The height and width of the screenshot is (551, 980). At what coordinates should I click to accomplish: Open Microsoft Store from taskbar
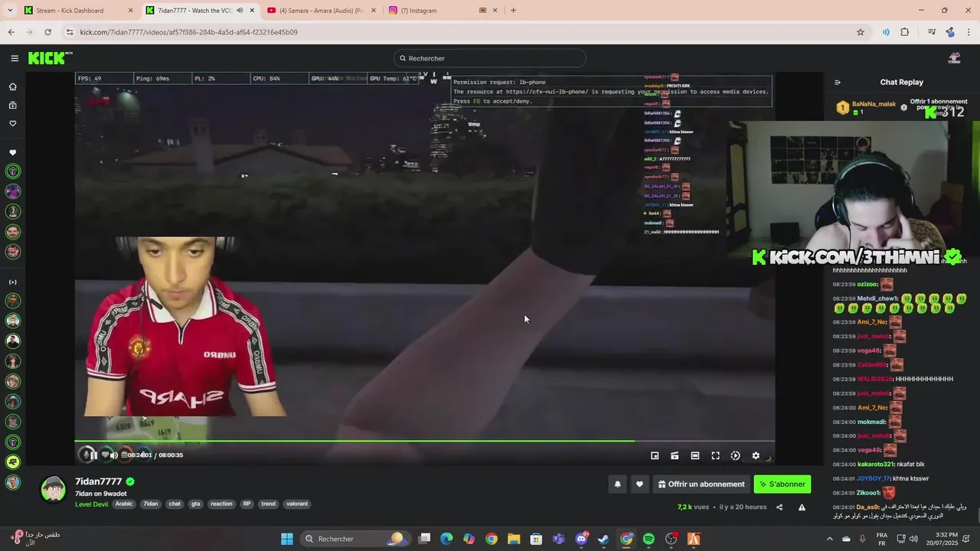tap(536, 539)
